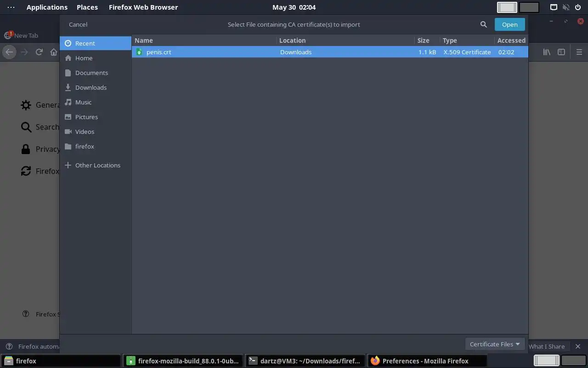The image size is (588, 368).
Task: Open Downloads folder in sidebar
Action: (x=95, y=87)
